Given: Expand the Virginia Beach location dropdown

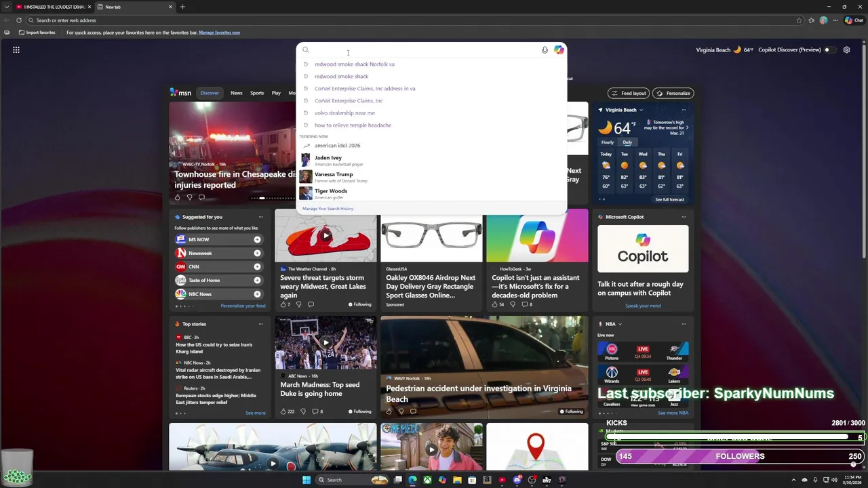Looking at the screenshot, I should (x=641, y=110).
